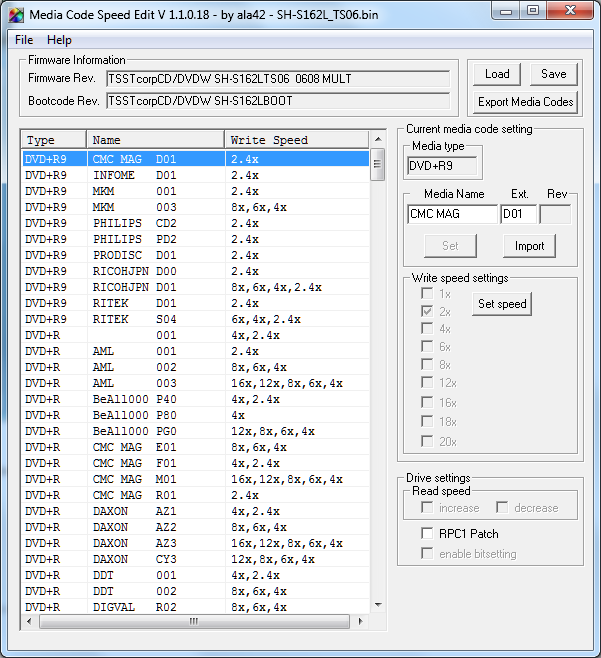Select the MKM 001 row
The width and height of the screenshot is (601, 658).
(196, 191)
